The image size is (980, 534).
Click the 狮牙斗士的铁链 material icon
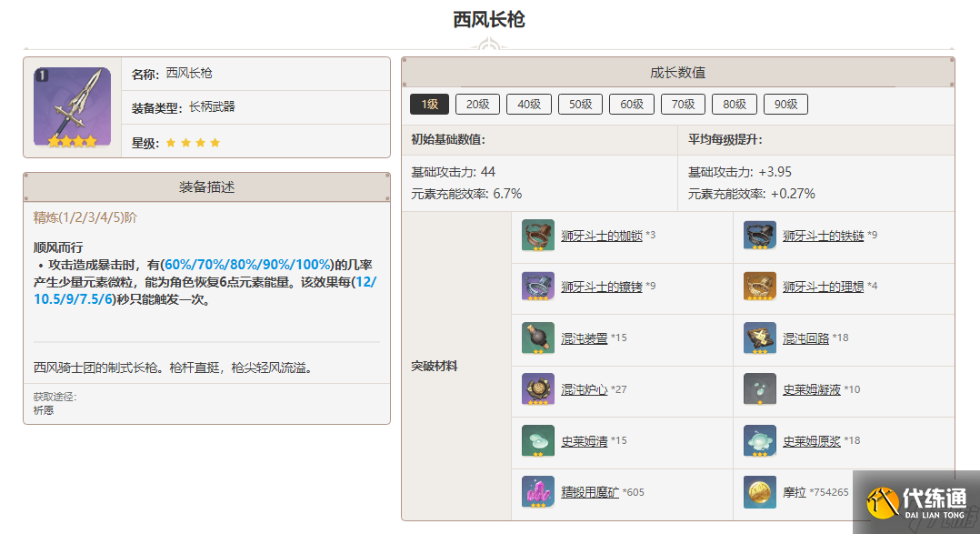click(x=760, y=235)
